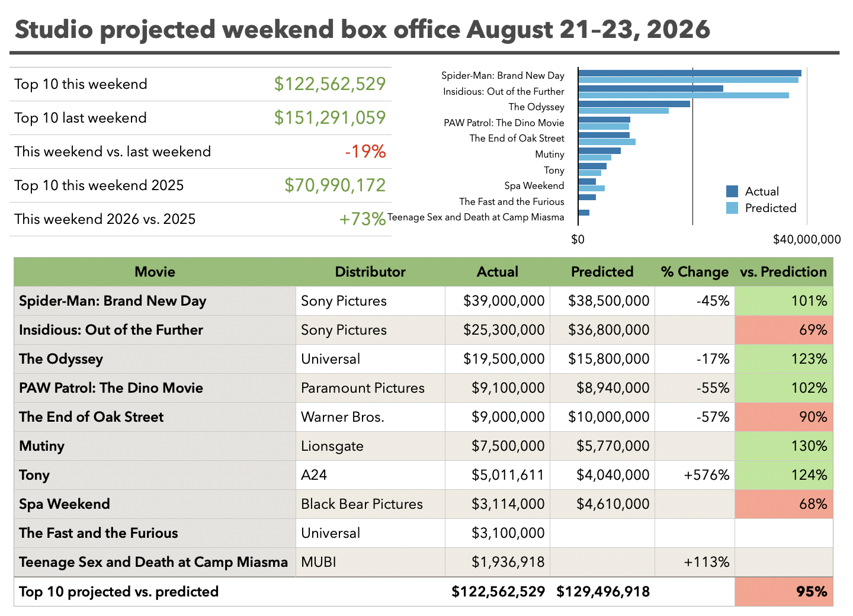Click the dark blue The Odyssey actual bar
853x616 pixels.
(634, 104)
